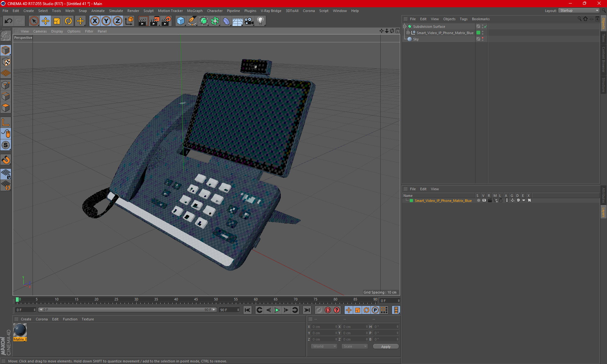Click the Undo arrow icon

[x=8, y=21]
